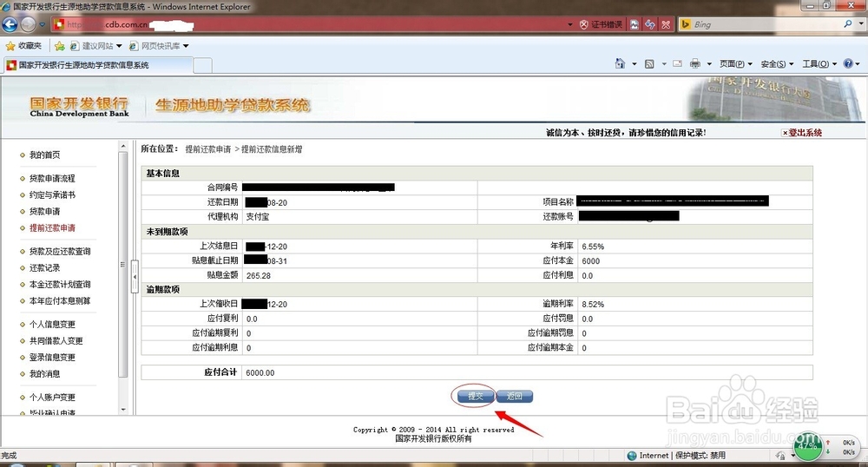868x467 pixels.
Task: Open the 安全(S) safety menu
Action: [x=777, y=64]
